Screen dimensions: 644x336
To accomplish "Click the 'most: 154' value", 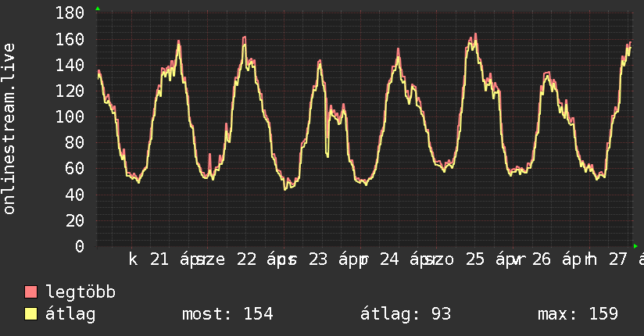I will click(x=227, y=314).
